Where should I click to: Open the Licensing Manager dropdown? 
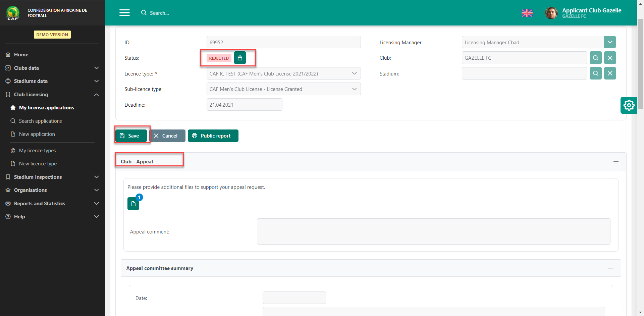point(609,42)
